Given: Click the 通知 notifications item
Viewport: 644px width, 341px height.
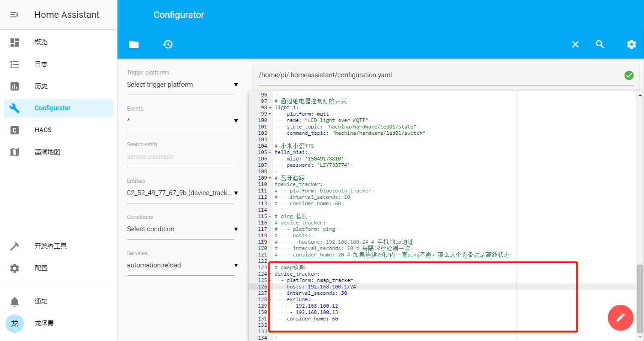Looking at the screenshot, I should pos(40,301).
